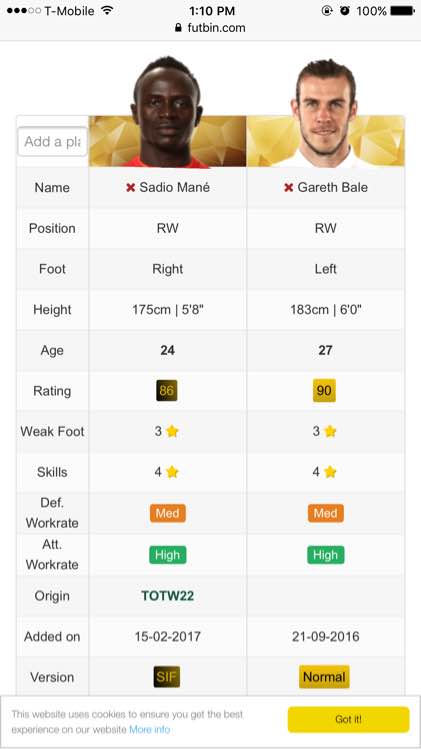The height and width of the screenshot is (750, 421).
Task: Tap the rotation lock status icon
Action: click(327, 11)
